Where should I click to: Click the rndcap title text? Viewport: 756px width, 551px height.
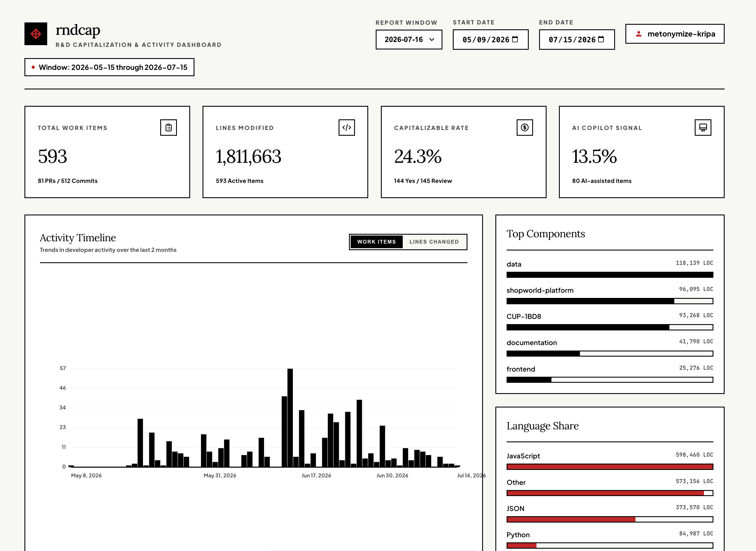(x=78, y=30)
